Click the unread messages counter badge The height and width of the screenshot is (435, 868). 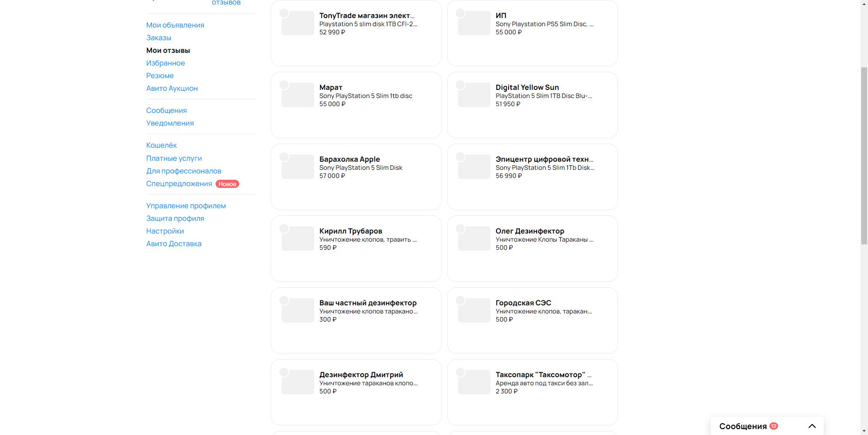pos(774,426)
